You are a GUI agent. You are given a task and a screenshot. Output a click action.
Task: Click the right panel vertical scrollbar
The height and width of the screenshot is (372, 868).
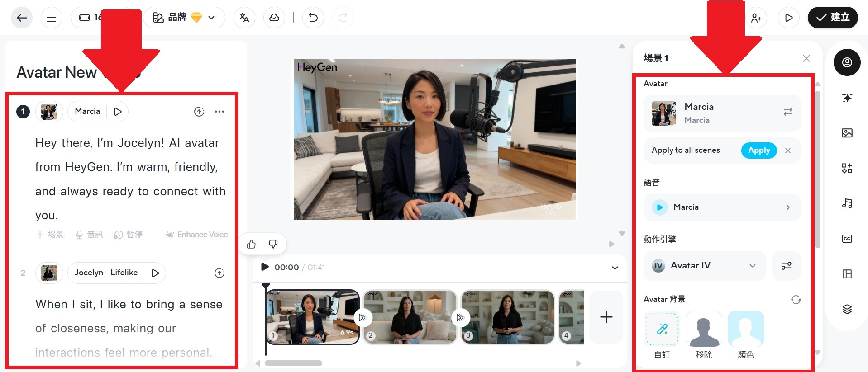(817, 169)
